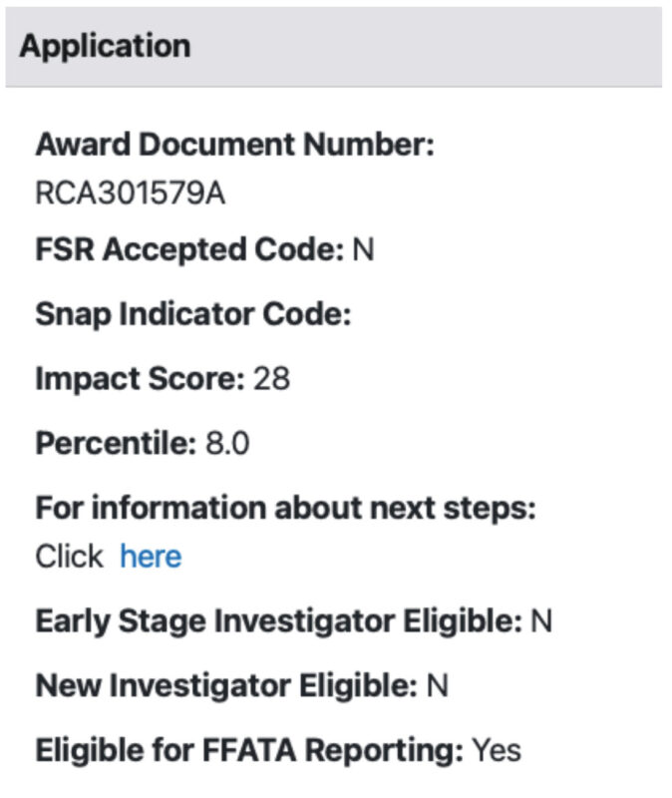Click Early Stage Investigator Eligible value N
This screenshot has width=672, height=798.
point(541,620)
